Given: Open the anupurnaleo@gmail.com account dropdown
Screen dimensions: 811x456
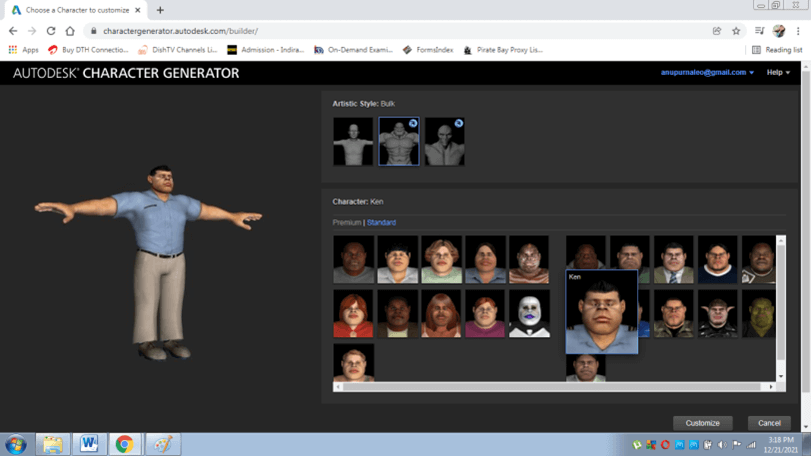Looking at the screenshot, I should pyautogui.click(x=707, y=72).
